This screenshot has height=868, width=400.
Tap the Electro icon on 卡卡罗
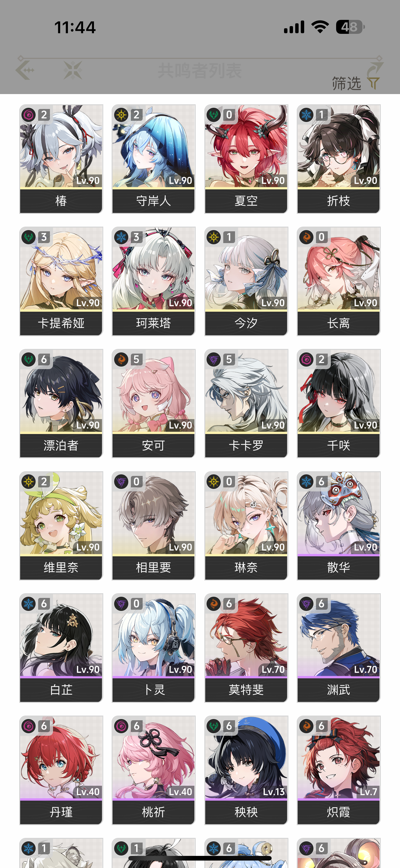(214, 359)
